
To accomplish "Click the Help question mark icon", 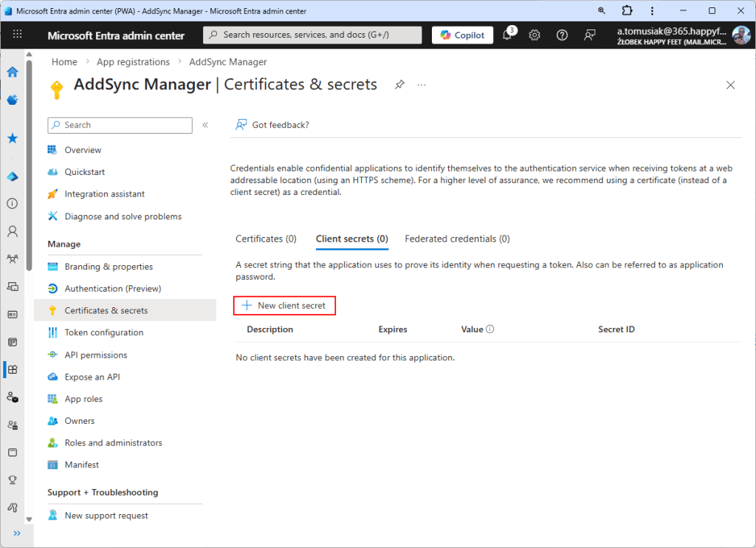I will click(x=562, y=35).
